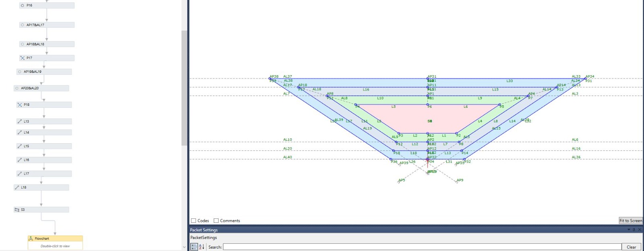This screenshot has height=251, width=644.
Task: Click the flowchart vertical scrollbar thumb
Action: tap(184, 88)
